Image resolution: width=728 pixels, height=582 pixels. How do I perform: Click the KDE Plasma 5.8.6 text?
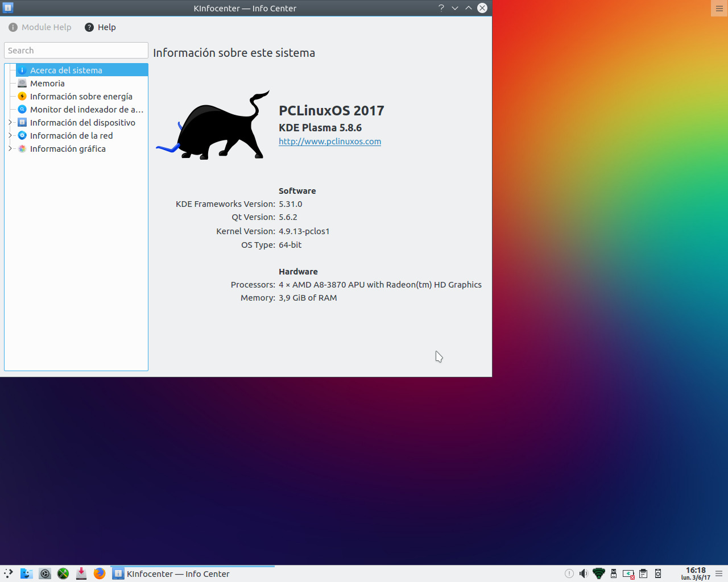point(320,128)
